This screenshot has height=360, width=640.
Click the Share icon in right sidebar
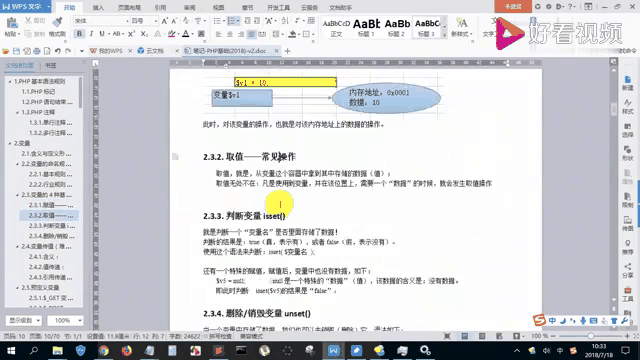[x=628, y=267]
